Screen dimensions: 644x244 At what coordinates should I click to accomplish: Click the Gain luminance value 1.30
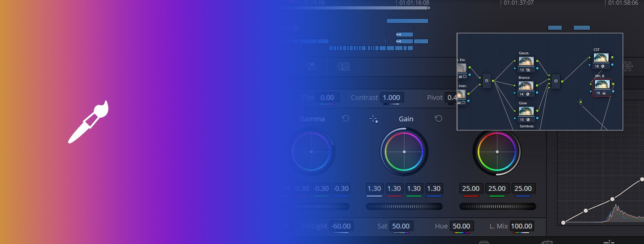coord(374,189)
